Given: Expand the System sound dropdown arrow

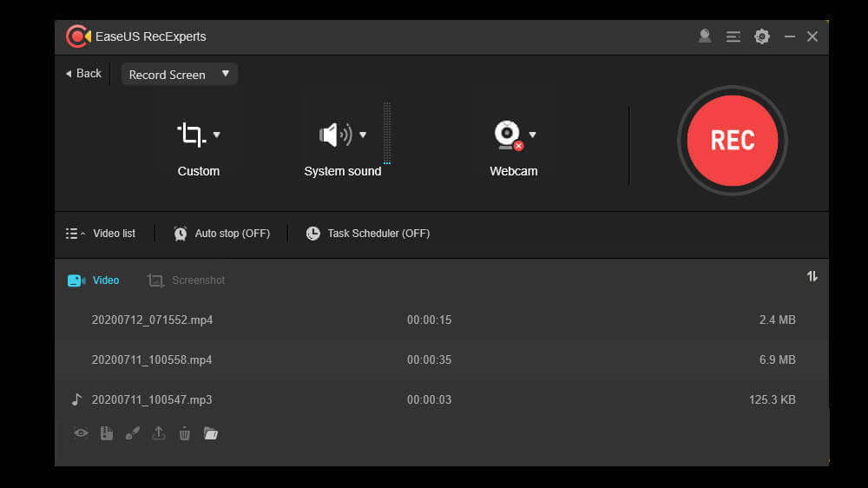Looking at the screenshot, I should [363, 135].
